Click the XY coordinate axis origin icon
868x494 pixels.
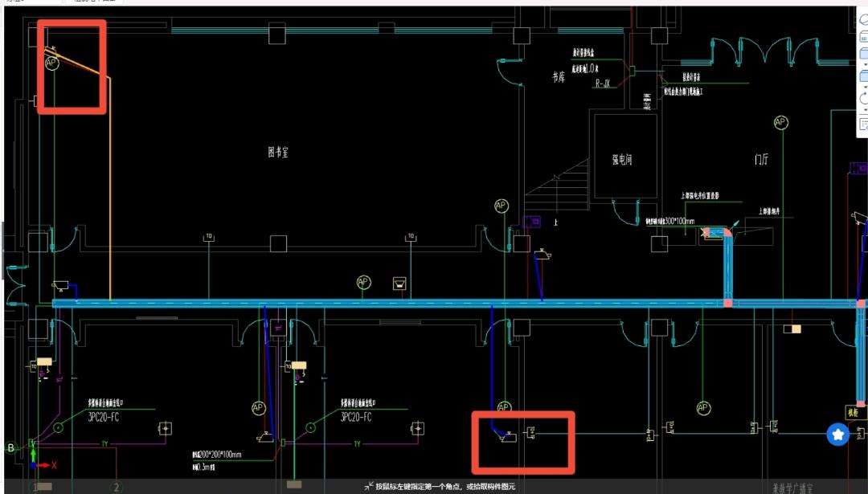pos(33,464)
